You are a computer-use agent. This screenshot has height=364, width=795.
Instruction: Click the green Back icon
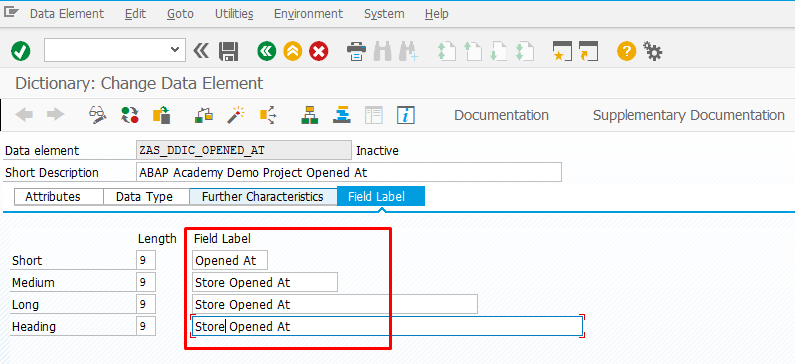267,51
